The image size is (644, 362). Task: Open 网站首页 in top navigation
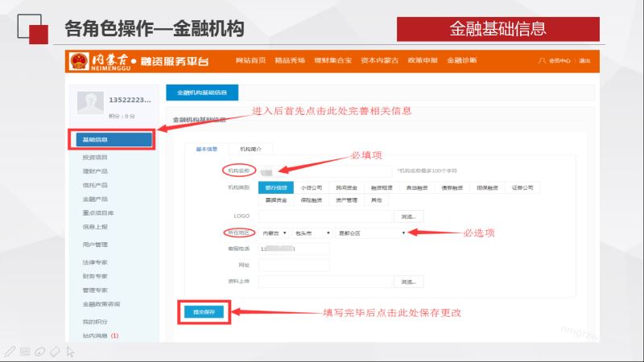coord(250,61)
